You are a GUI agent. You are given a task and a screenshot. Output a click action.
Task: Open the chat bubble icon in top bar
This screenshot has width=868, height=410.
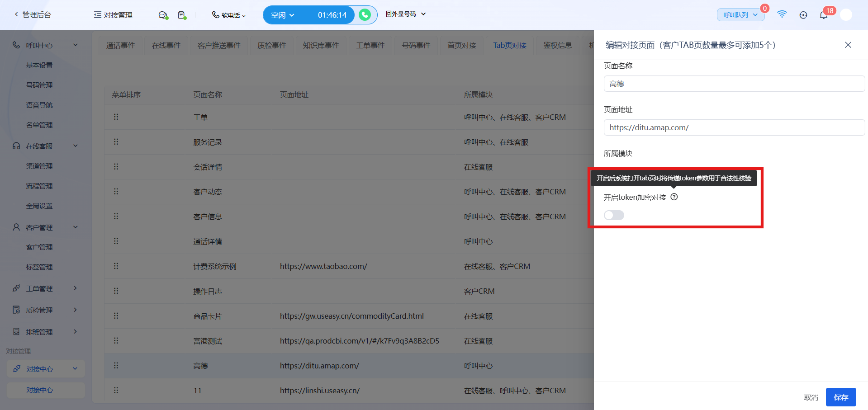coord(163,15)
